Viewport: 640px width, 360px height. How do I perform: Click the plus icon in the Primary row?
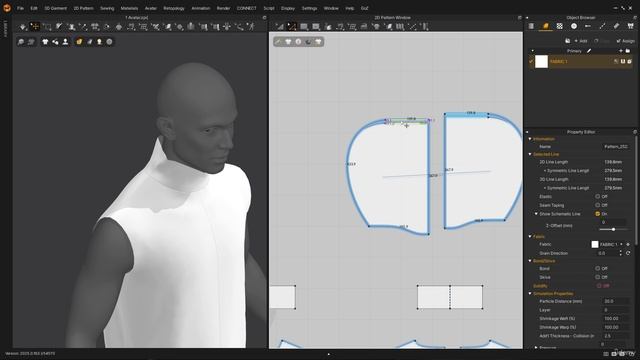(x=621, y=51)
